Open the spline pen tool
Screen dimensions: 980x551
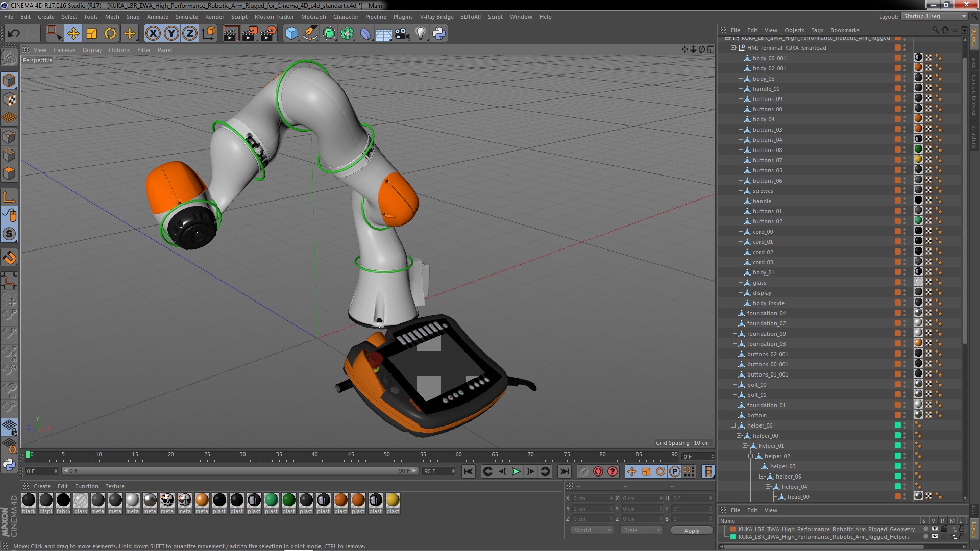[310, 34]
